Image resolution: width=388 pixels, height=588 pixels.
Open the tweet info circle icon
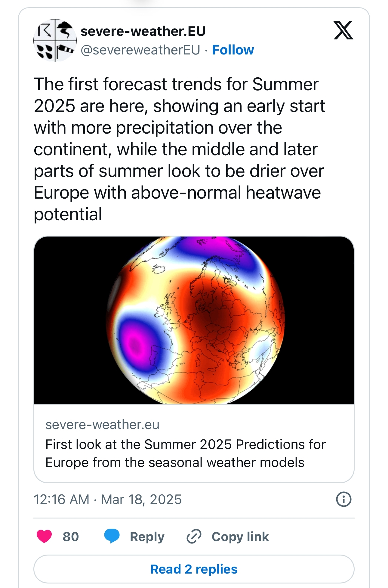tap(343, 499)
